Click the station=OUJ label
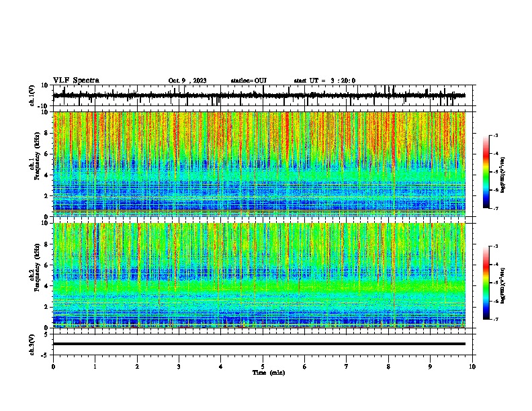 tap(249, 81)
